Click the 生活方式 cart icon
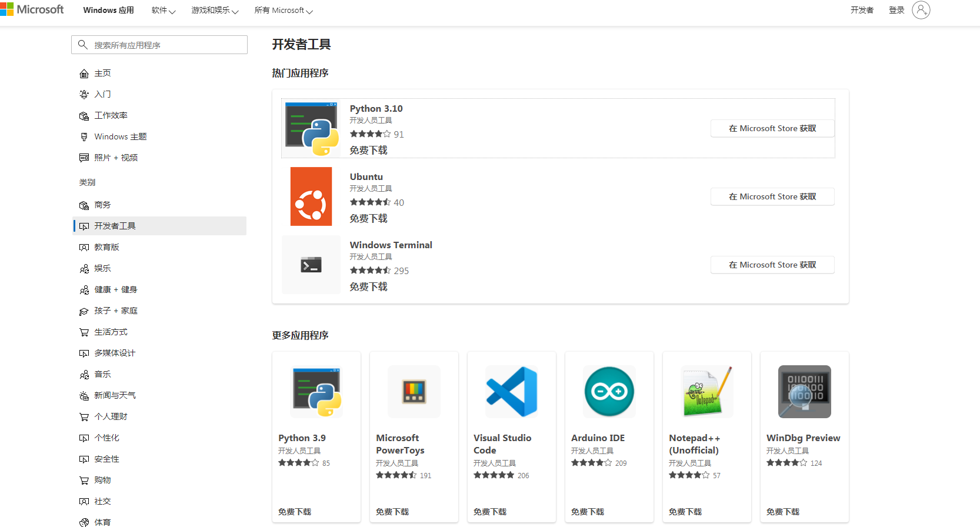980x527 pixels. click(84, 332)
